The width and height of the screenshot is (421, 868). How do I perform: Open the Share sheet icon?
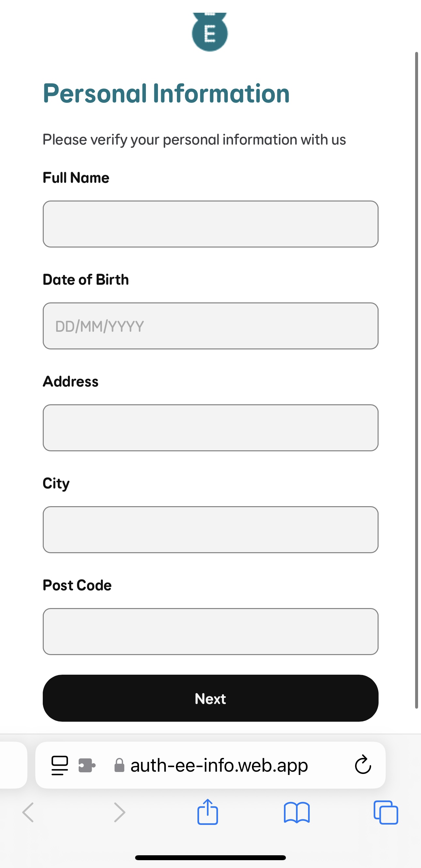tap(208, 812)
